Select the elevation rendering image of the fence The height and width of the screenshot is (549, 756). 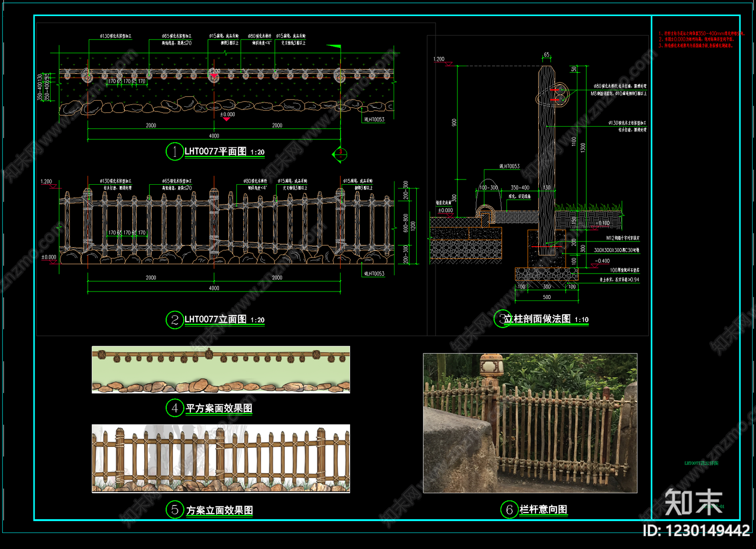(221, 458)
